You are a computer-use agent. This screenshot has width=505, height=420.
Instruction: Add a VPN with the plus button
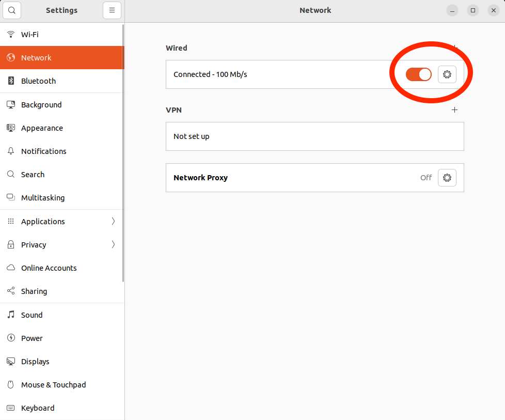[454, 110]
